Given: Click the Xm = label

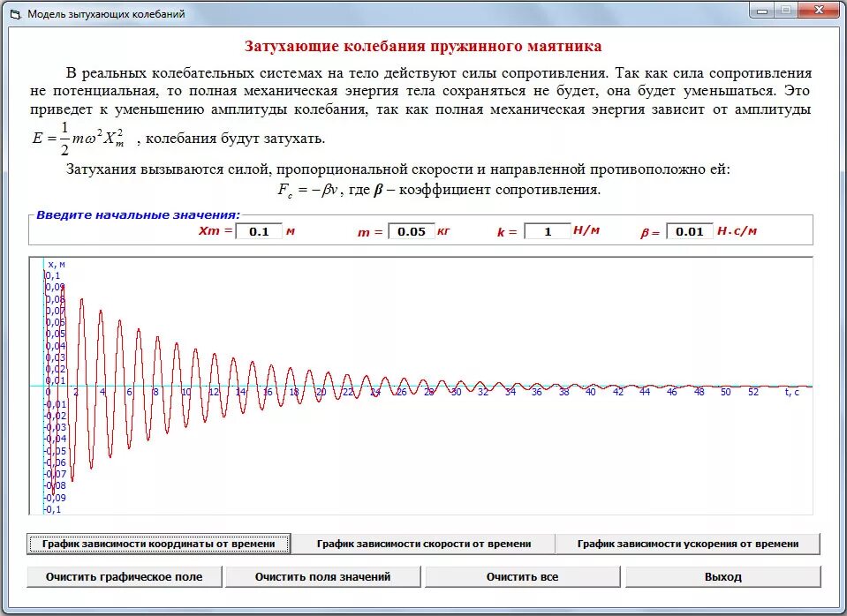Looking at the screenshot, I should click(x=215, y=231).
